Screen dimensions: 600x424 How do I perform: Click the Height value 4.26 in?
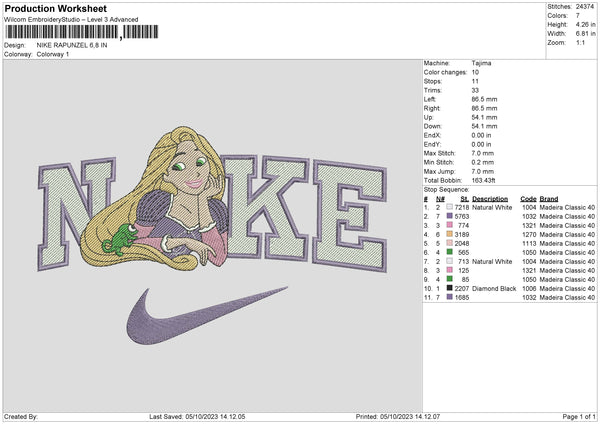click(585, 24)
